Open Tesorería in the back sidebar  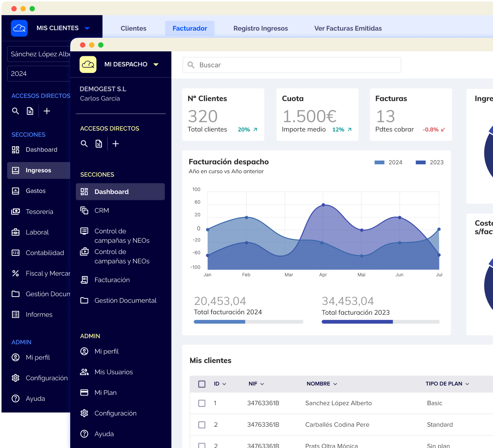(x=39, y=212)
